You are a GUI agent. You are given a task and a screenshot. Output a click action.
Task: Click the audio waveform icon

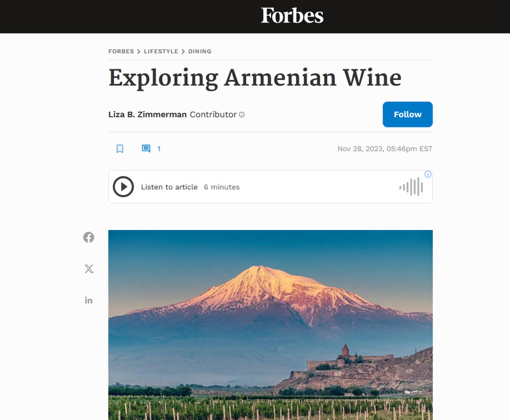tap(411, 187)
